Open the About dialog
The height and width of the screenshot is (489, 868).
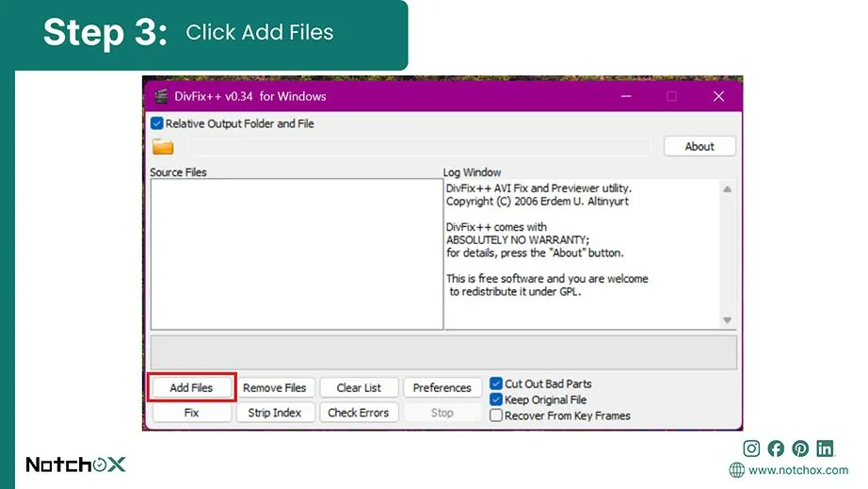699,147
